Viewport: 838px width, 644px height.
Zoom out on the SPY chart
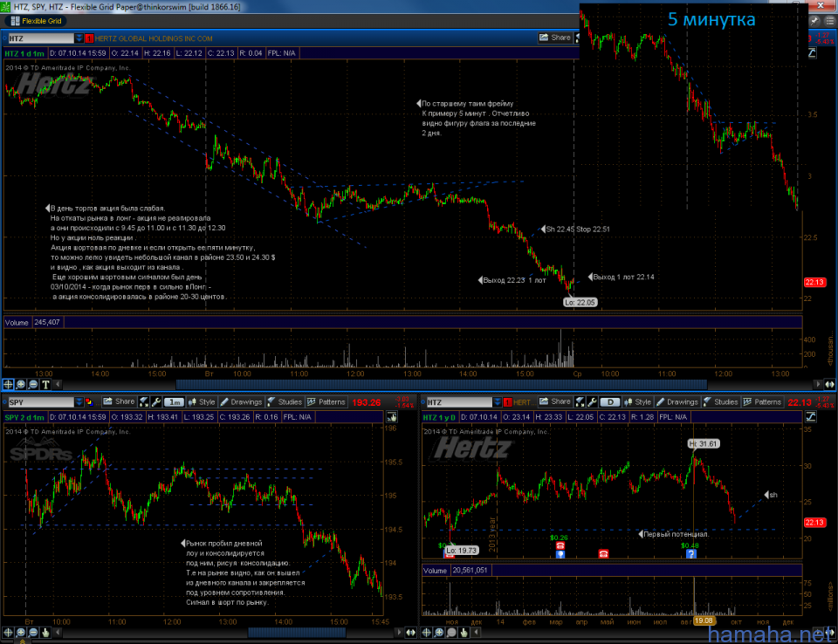[x=33, y=633]
